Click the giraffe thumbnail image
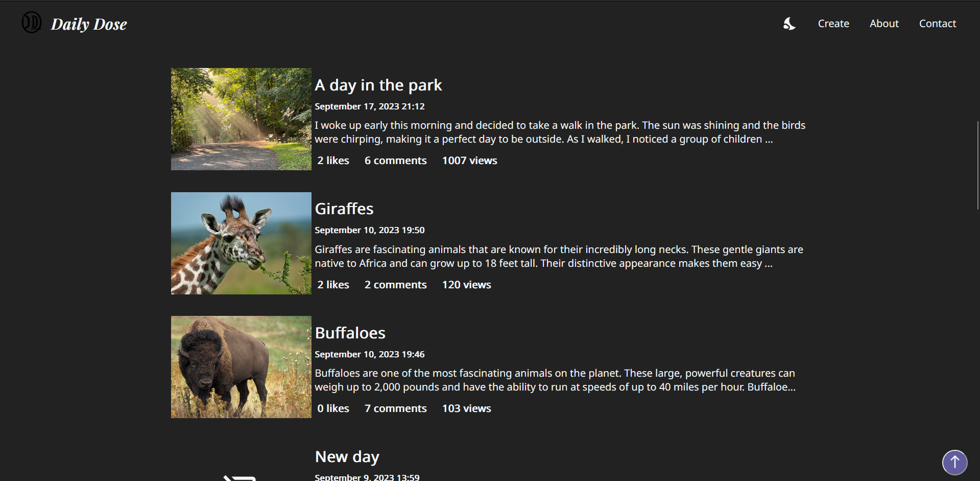This screenshot has height=481, width=980. (241, 243)
